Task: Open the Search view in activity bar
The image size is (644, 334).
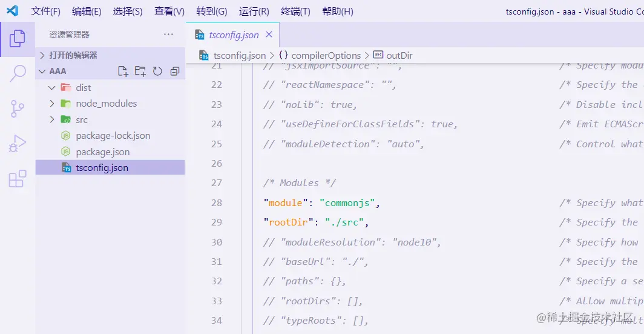Action: coord(17,73)
